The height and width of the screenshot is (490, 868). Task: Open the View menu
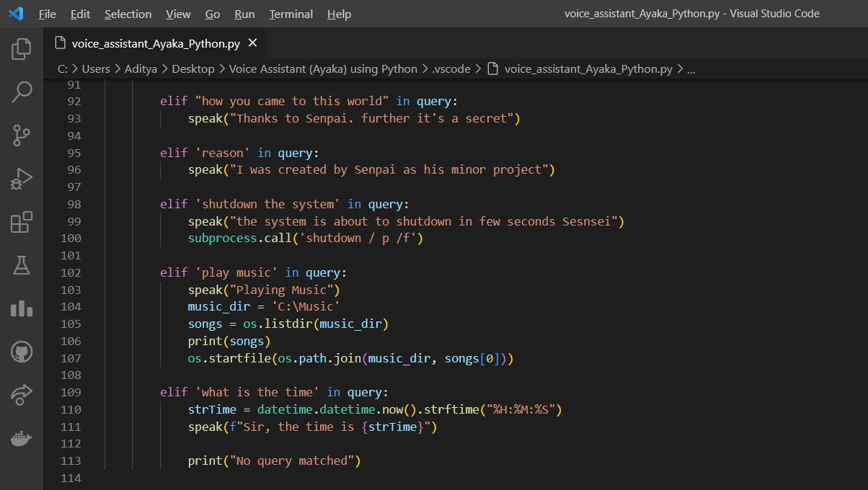[178, 14]
